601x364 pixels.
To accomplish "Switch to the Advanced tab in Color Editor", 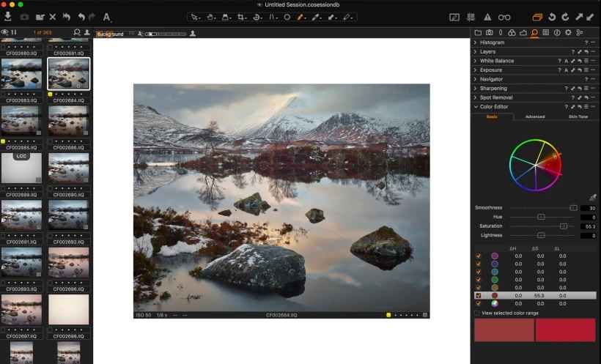I will 535,116.
